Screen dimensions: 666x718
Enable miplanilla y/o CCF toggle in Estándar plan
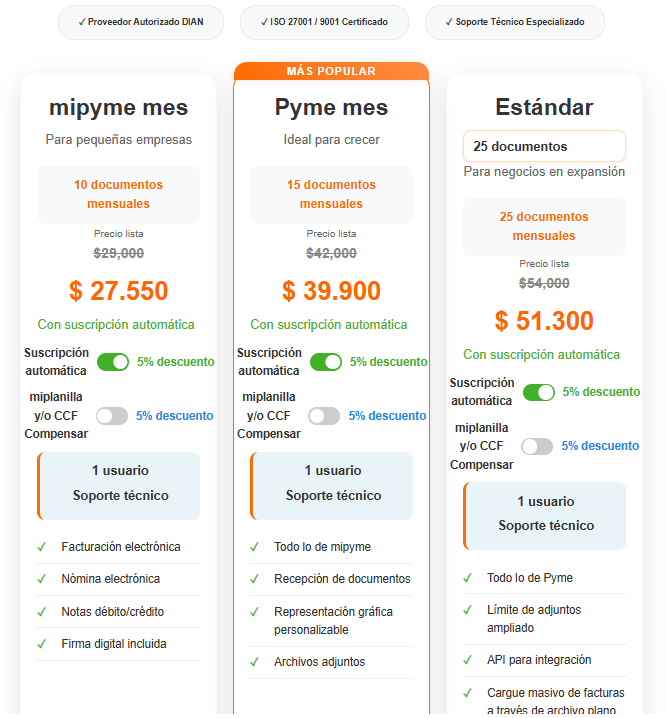pos(537,446)
